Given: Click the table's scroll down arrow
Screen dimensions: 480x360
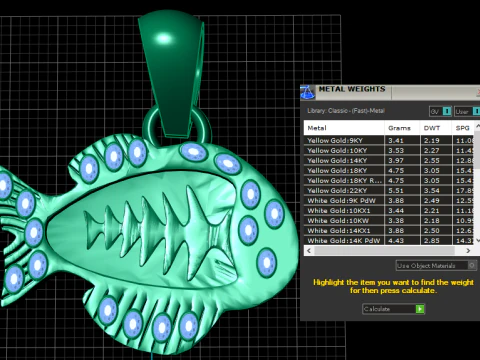Looking at the screenshot, I should [477, 240].
